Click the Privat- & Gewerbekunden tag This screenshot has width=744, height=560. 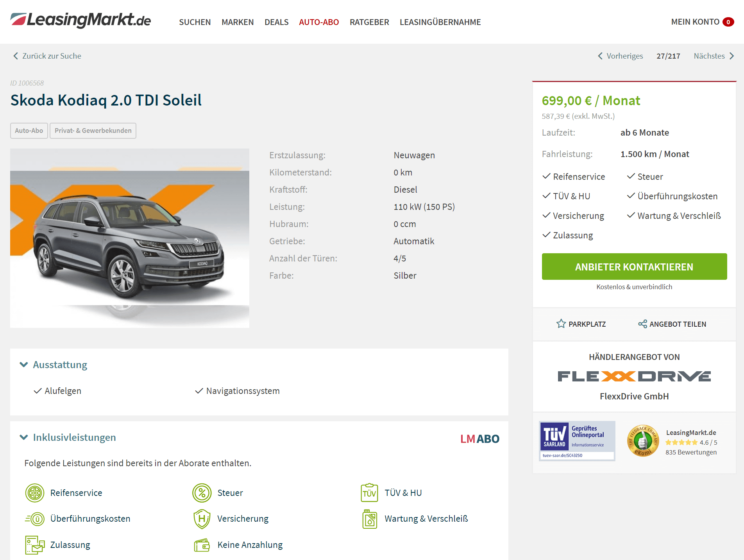[93, 131]
